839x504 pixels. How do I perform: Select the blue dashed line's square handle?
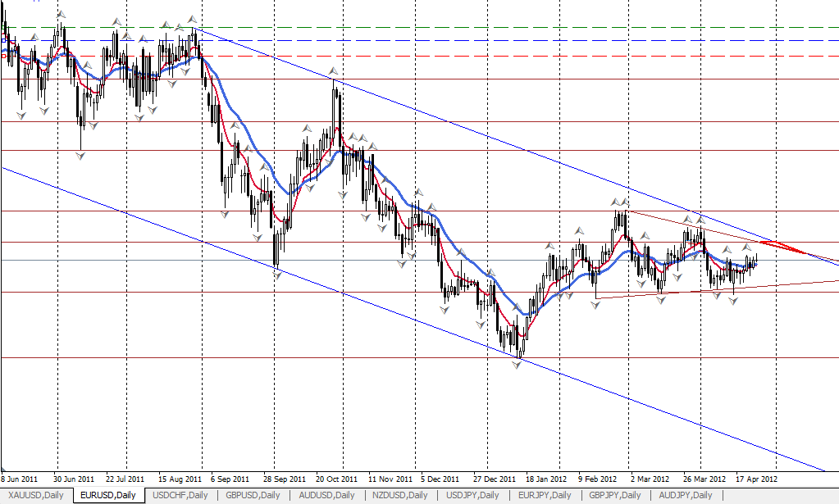click(x=4, y=40)
